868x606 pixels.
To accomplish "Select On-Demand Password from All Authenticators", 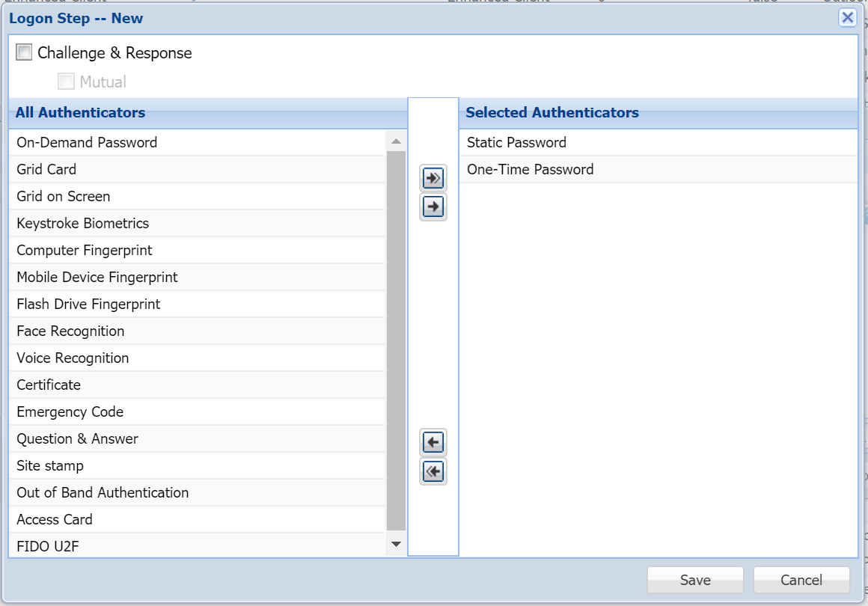I will pos(87,142).
